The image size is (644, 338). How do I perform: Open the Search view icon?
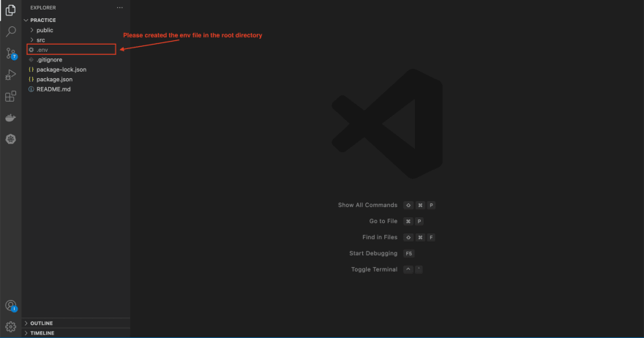[x=11, y=31]
